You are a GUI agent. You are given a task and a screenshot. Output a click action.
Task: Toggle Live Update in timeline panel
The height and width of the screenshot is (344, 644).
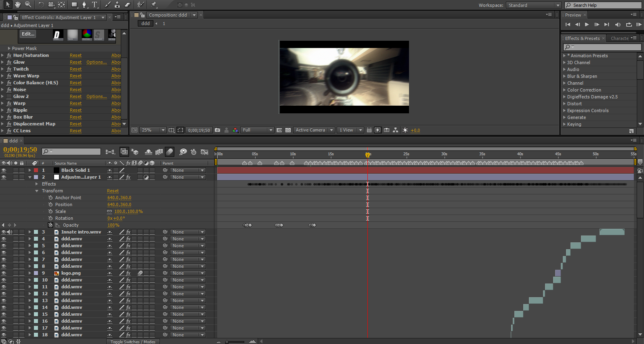[124, 152]
